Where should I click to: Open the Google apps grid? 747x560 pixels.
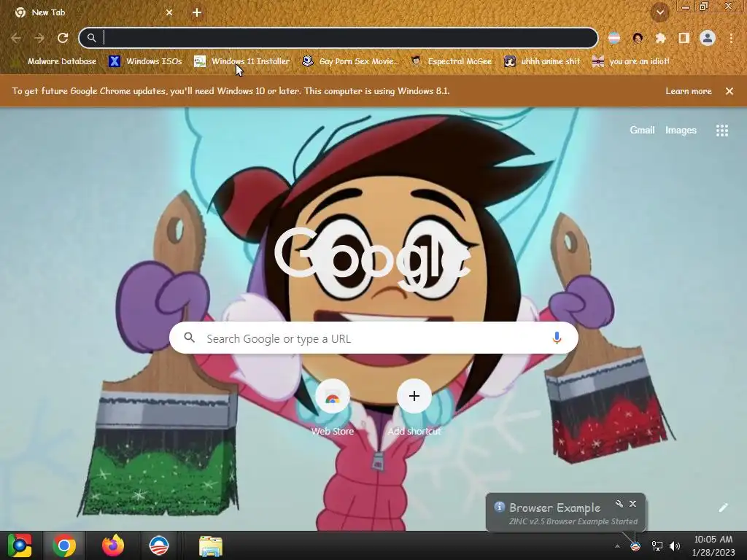[x=722, y=131]
